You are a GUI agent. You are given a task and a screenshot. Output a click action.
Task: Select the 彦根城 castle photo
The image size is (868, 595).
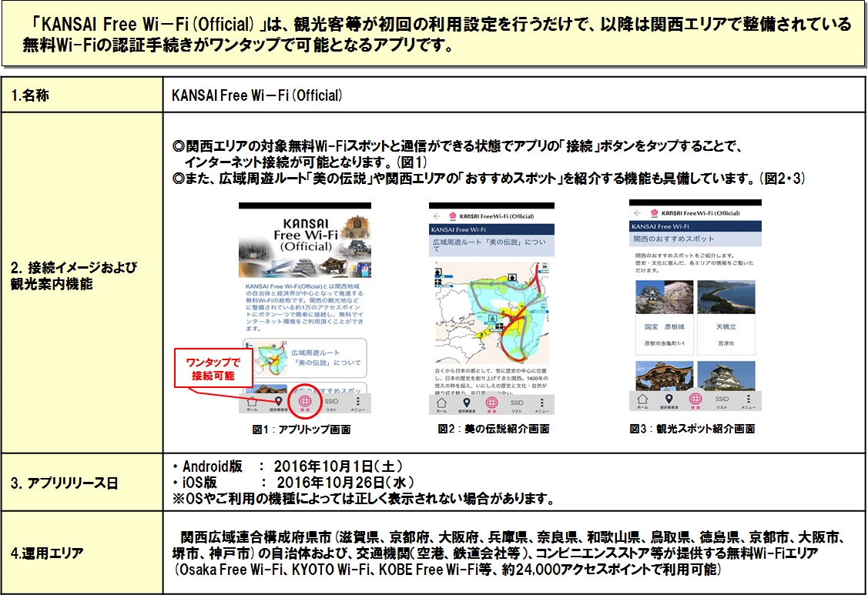[x=664, y=297]
